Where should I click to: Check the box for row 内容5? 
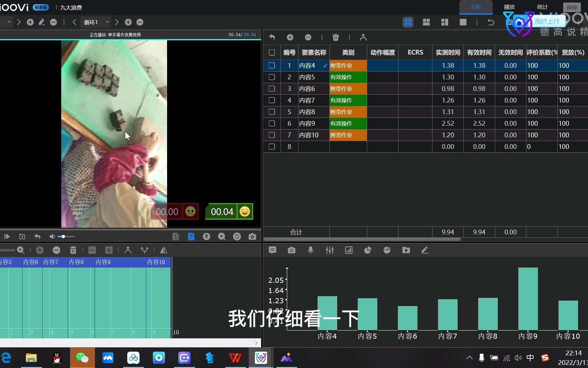[272, 77]
